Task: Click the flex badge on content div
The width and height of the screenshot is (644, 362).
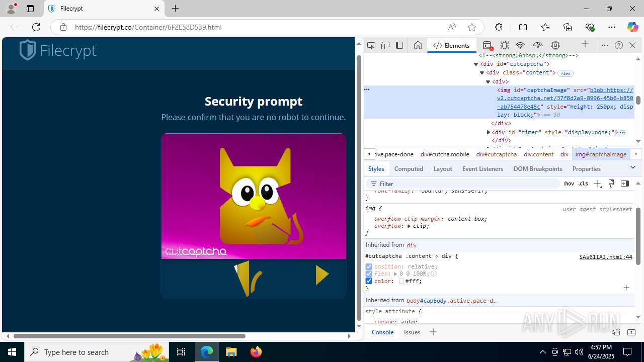Action: pyautogui.click(x=566, y=73)
